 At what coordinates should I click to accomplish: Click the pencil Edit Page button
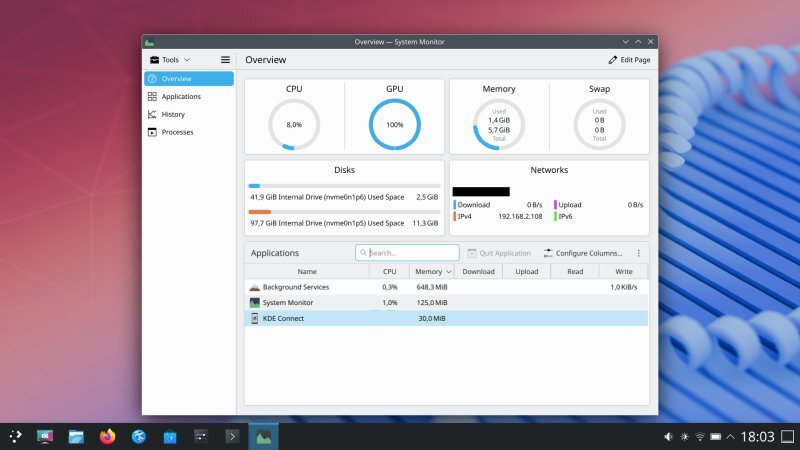(629, 60)
